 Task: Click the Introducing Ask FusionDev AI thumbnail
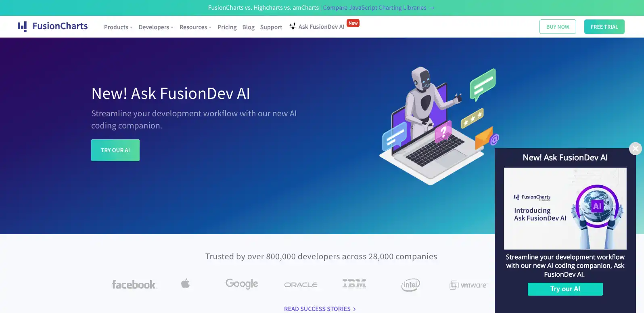click(x=565, y=208)
